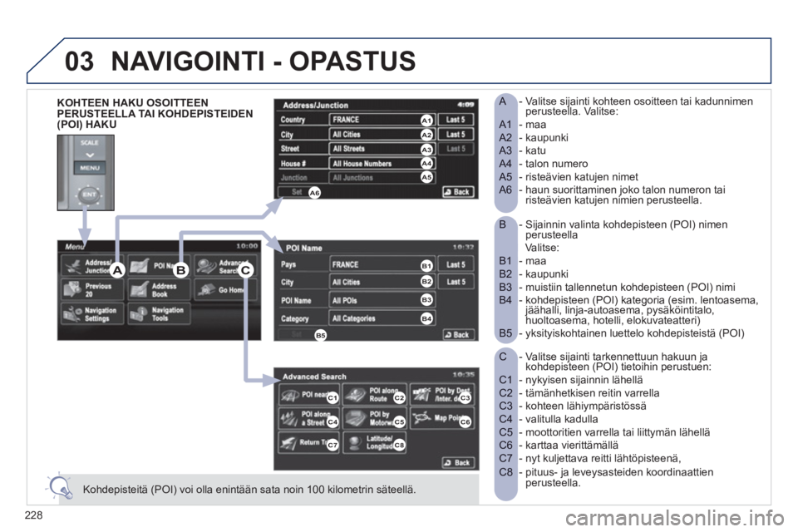Screen dimensions: 798x532
Task: Click Back in the Address/Junction screen
Action: click(458, 192)
